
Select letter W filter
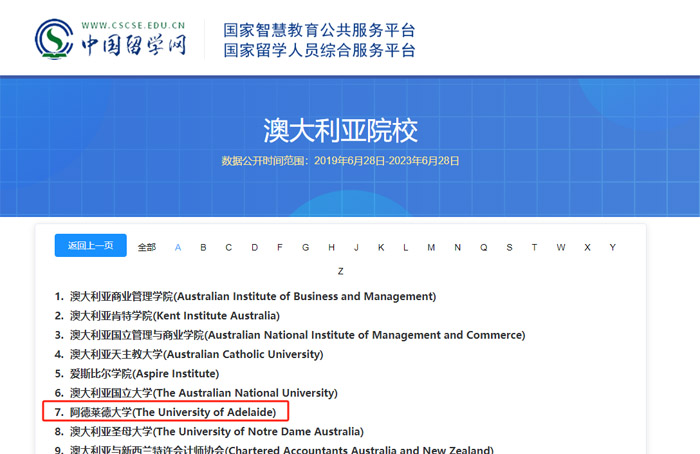pos(561,247)
